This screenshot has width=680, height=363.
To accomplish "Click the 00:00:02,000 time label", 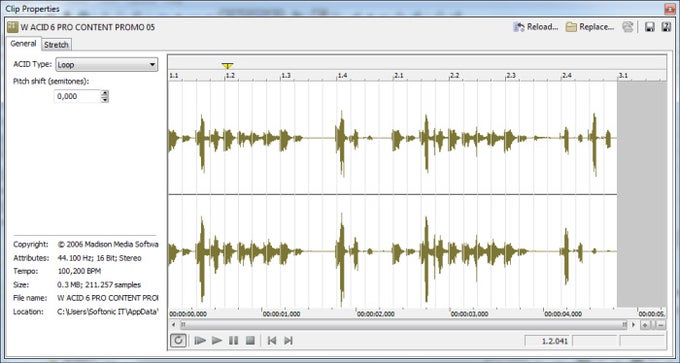I will [376, 314].
